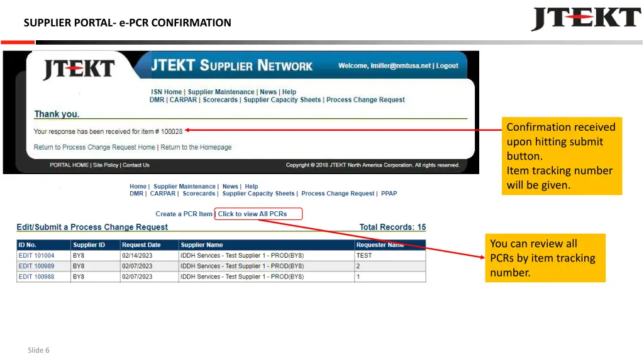This screenshot has width=644, height=362.
Task: Select the PPAP menu item
Action: pos(389,194)
